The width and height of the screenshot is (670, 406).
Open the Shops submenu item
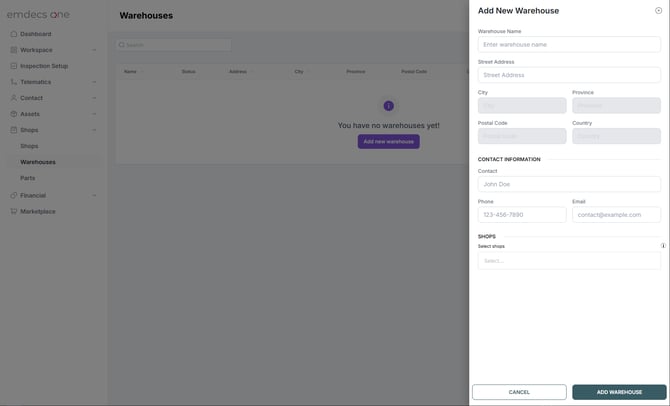coord(29,146)
